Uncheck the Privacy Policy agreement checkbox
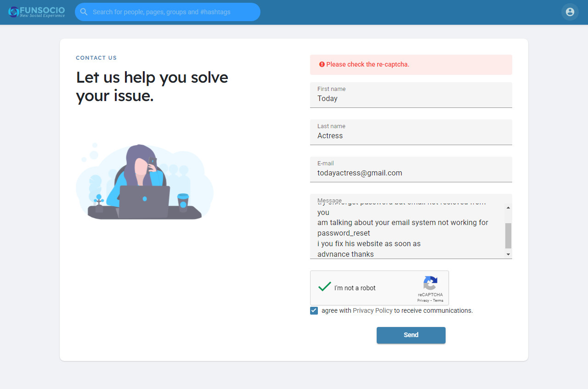The width and height of the screenshot is (588, 389). [314, 311]
